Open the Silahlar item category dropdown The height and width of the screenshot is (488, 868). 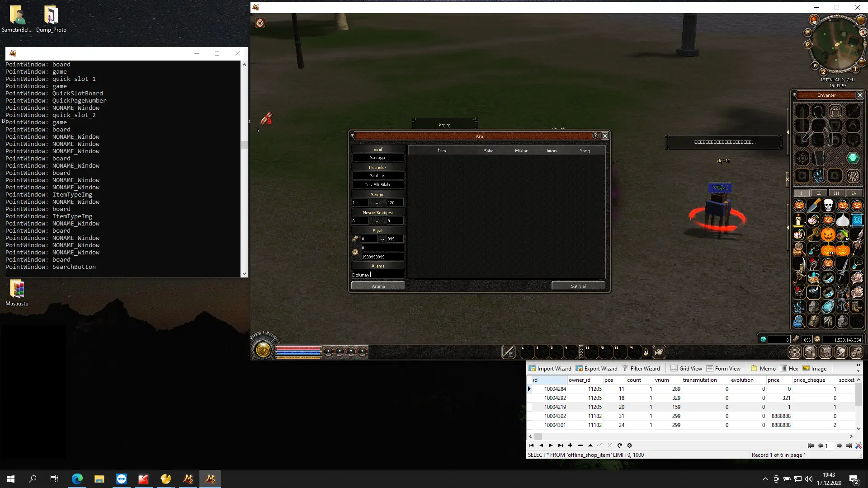click(377, 176)
